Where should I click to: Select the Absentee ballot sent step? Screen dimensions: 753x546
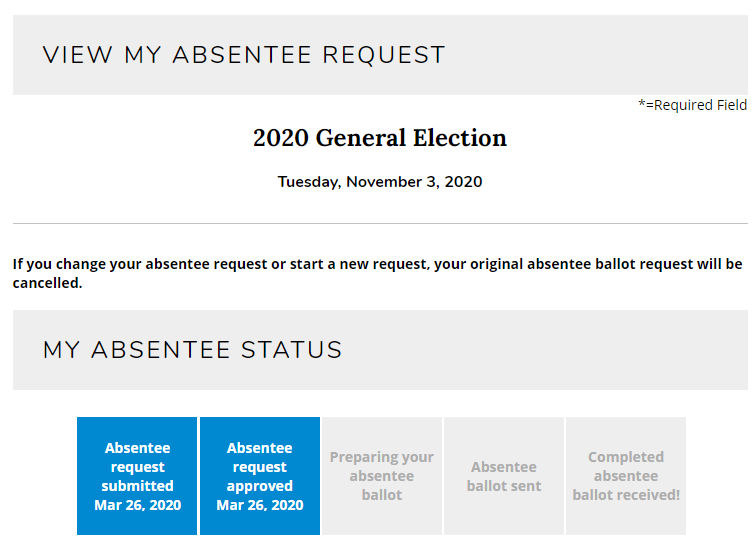point(504,475)
